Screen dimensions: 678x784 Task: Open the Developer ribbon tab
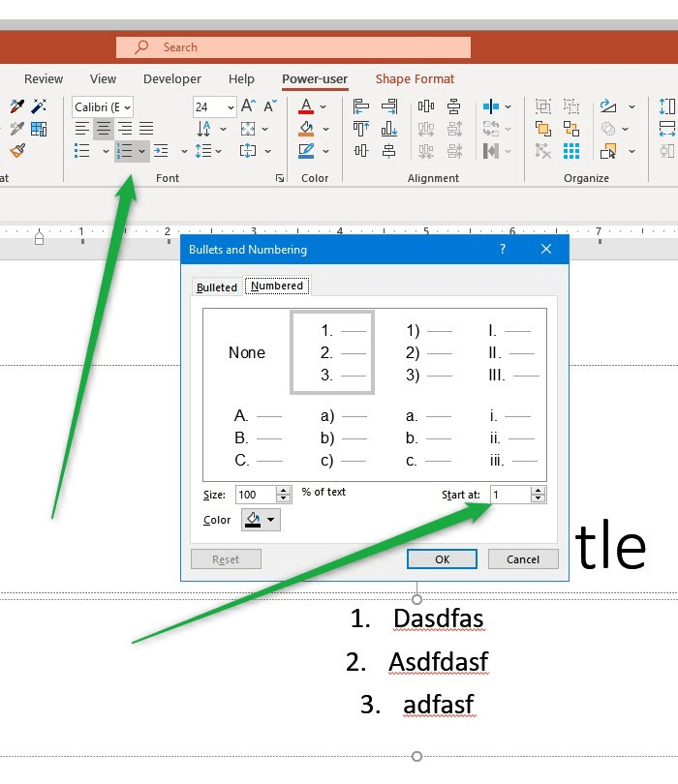[x=172, y=79]
